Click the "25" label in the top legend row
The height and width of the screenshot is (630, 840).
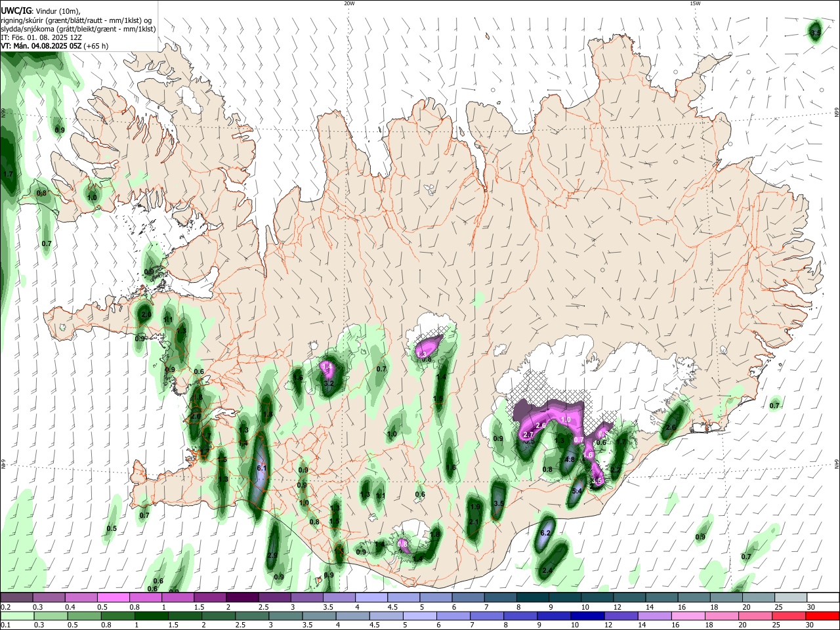pyautogui.click(x=777, y=607)
